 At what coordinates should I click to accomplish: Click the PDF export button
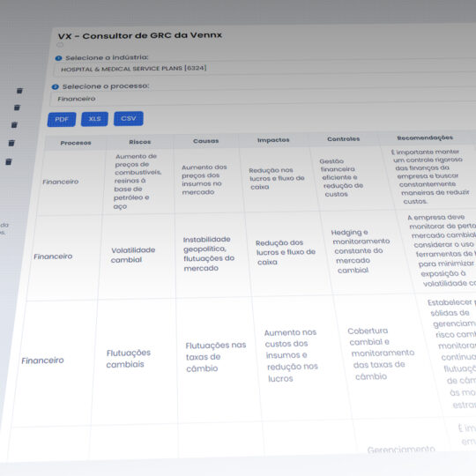tap(62, 119)
